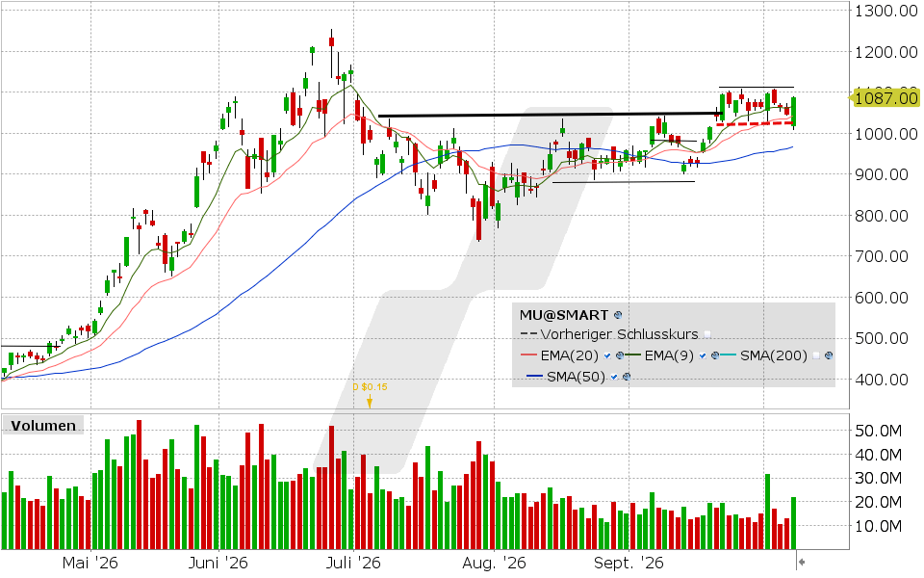
Task: Click the current price label 1087.00
Action: click(x=886, y=98)
